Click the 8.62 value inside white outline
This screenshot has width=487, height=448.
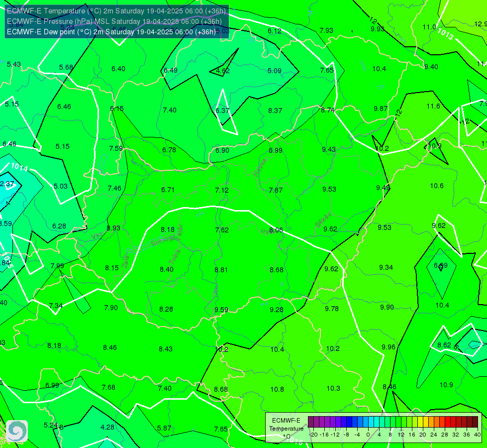point(444,345)
